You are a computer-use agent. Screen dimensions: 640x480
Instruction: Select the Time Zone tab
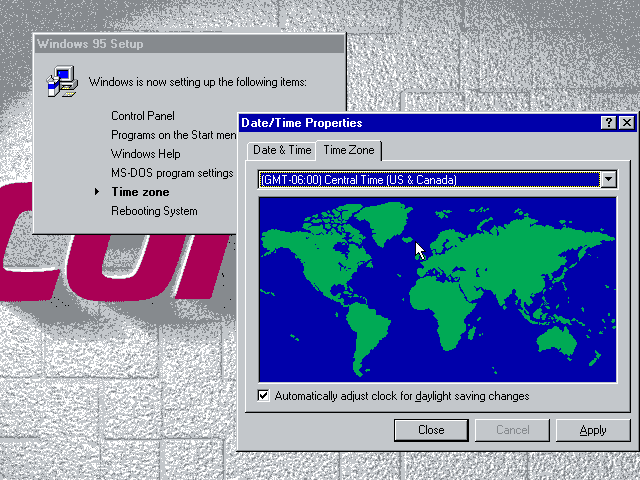click(349, 150)
